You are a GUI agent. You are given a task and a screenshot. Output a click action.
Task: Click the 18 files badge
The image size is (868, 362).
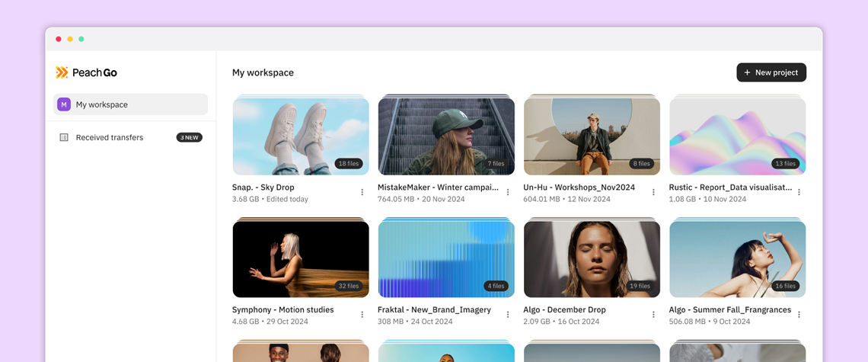349,164
